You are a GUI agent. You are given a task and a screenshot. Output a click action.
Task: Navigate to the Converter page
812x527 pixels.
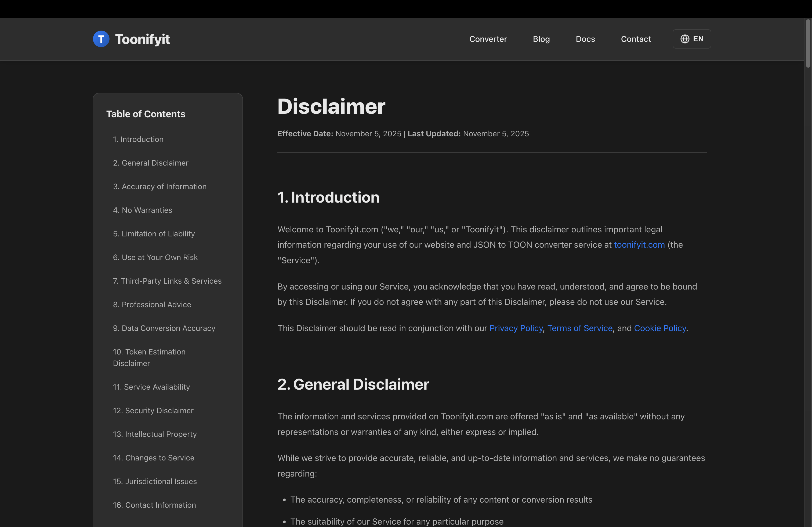(488, 39)
